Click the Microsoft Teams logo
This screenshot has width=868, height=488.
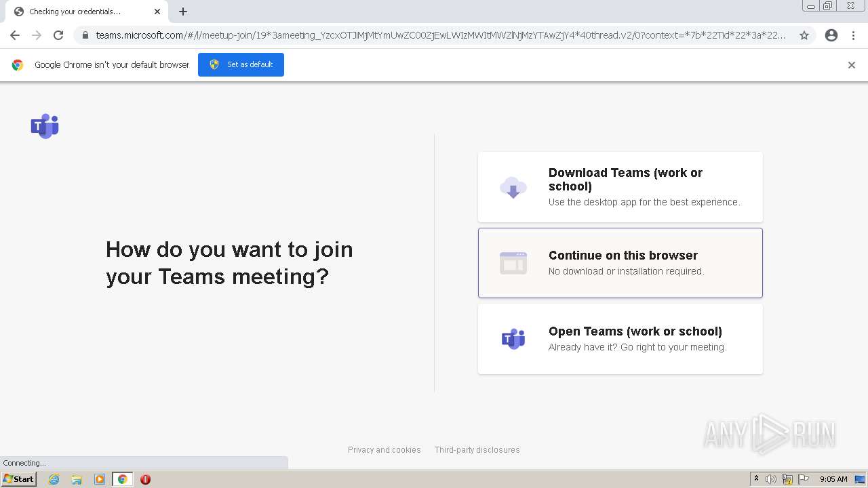point(45,126)
